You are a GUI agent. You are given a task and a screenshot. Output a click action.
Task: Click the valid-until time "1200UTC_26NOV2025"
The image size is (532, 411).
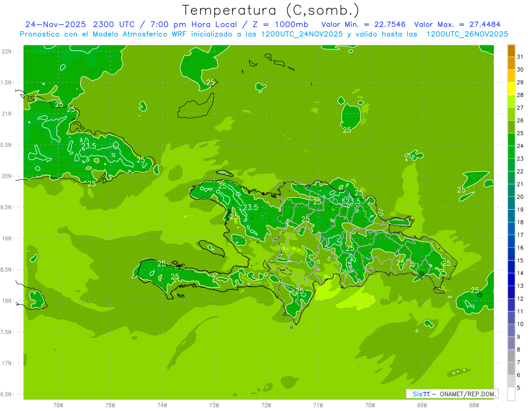(467, 34)
